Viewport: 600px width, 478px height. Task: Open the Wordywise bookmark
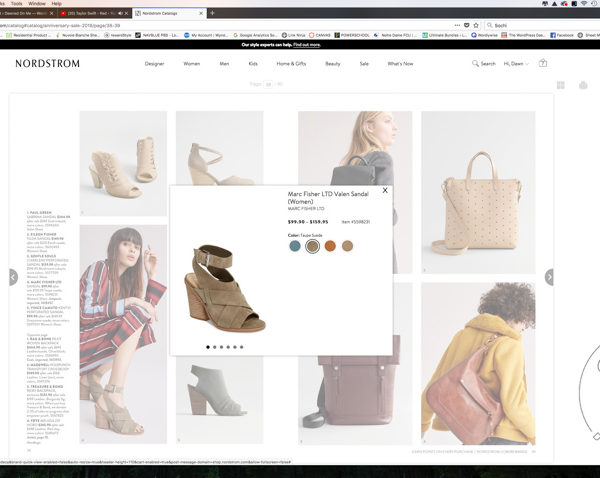click(x=484, y=35)
